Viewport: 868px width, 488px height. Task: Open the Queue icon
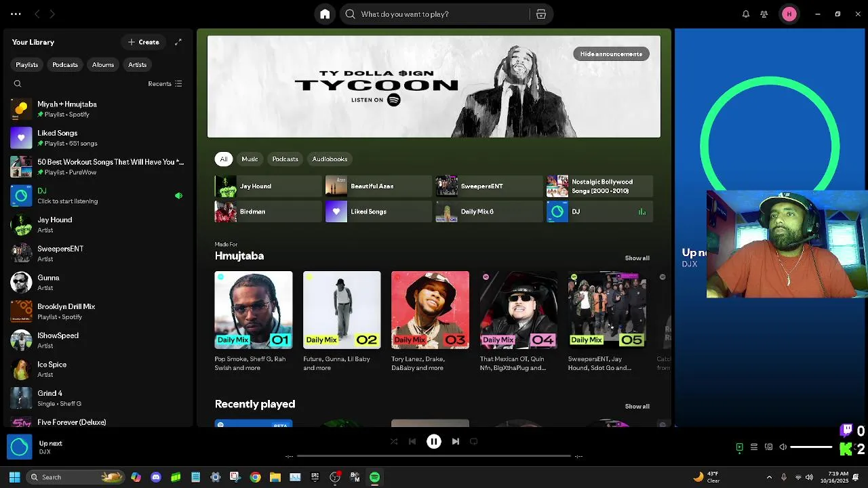pos(754,447)
